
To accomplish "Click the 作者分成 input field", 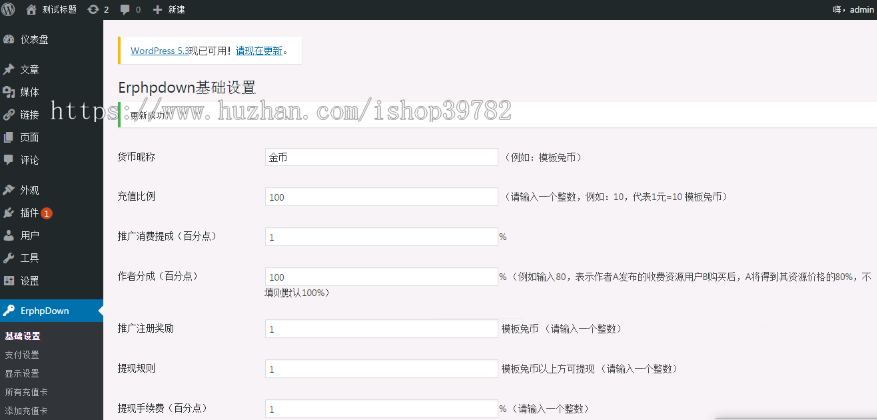I will (x=381, y=277).
